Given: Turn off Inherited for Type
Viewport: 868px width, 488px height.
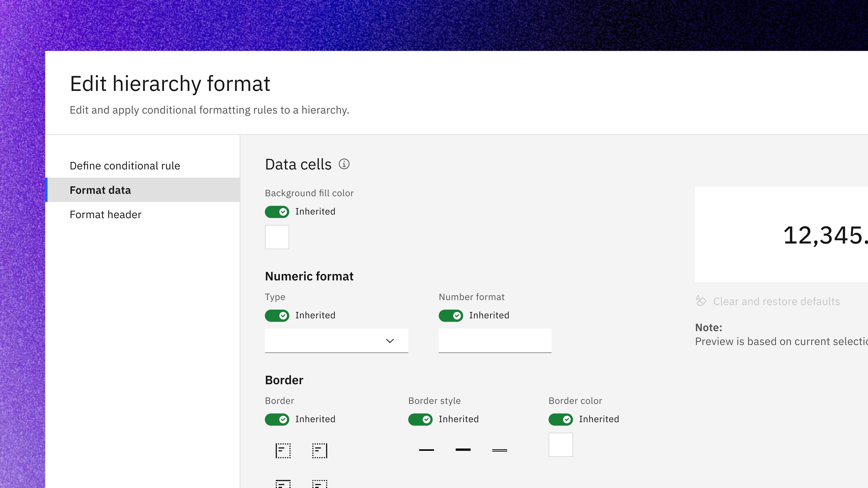Looking at the screenshot, I should click(277, 315).
